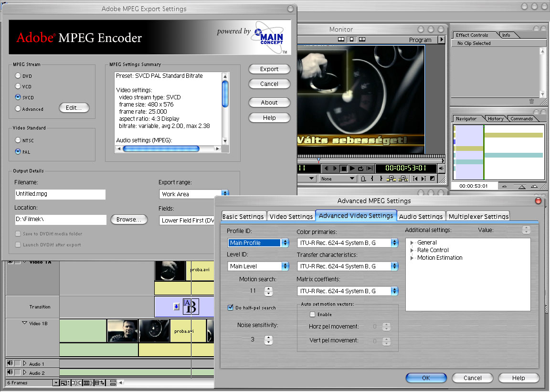Image resolution: width=550 pixels, height=392 pixels.
Task: Click the Extract icon in Monitor
Action: click(x=403, y=179)
